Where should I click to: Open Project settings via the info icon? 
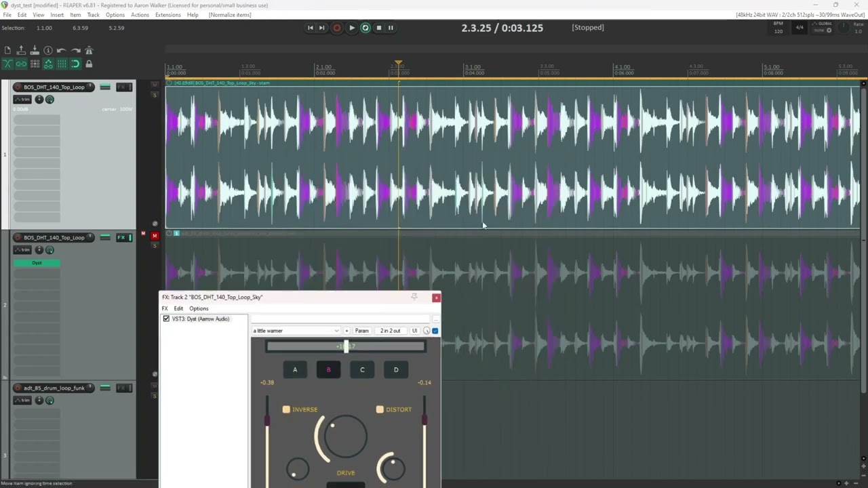coord(48,51)
